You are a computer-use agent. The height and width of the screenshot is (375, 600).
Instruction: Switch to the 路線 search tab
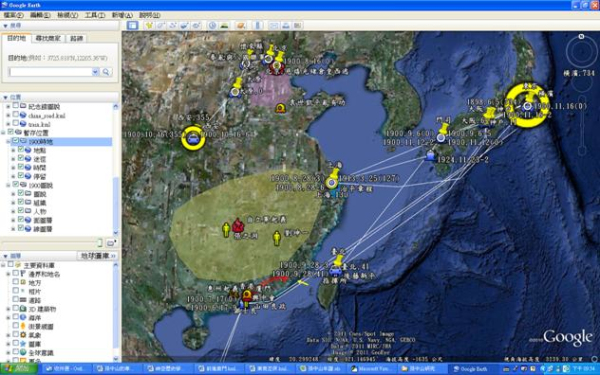point(77,38)
